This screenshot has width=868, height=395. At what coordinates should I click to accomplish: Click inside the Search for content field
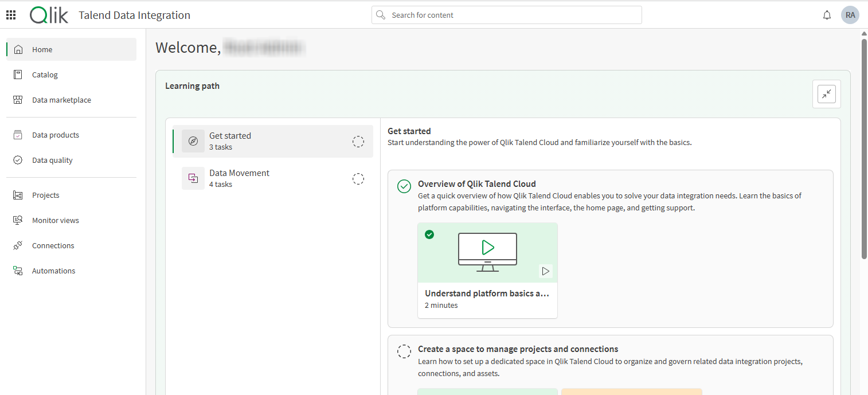click(x=506, y=14)
